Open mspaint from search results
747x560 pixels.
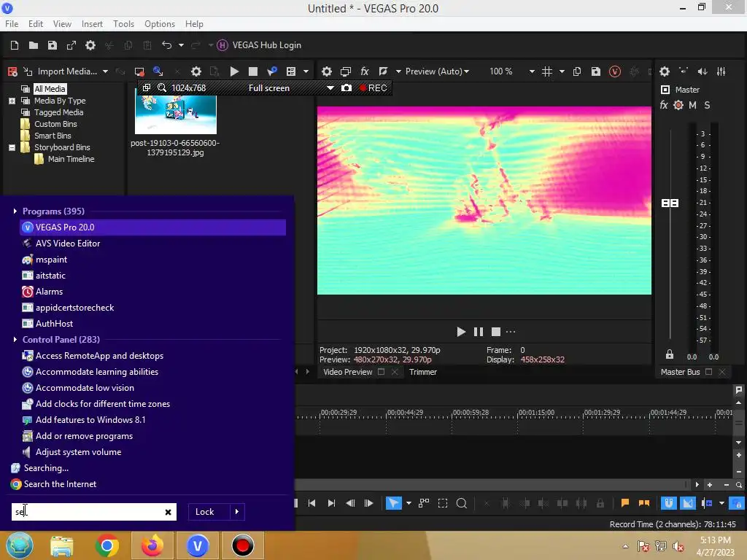(x=51, y=260)
